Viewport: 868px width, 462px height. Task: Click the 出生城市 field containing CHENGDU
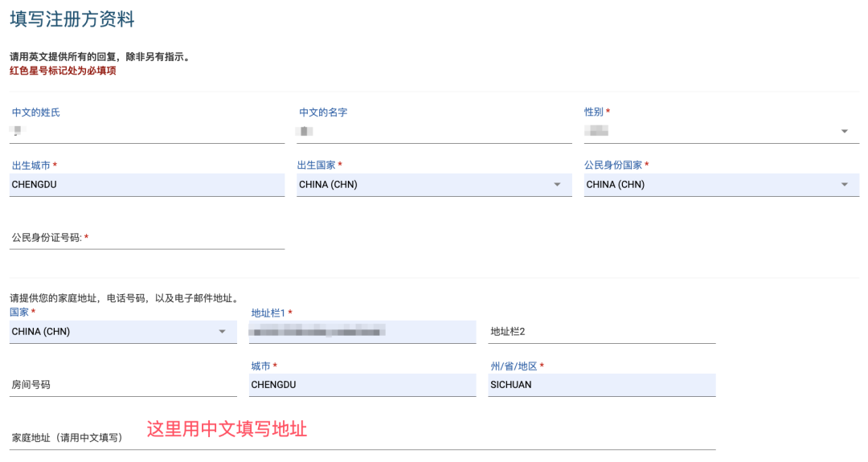point(147,185)
